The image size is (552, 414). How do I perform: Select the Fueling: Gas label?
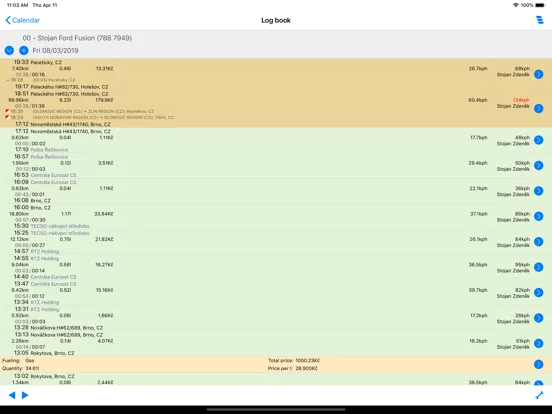point(18,360)
